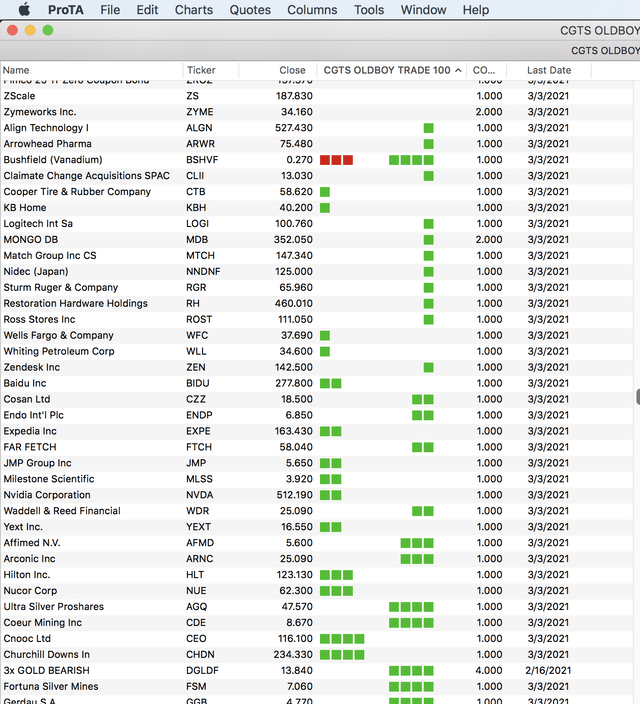Click the yellow minimize window button
640x704 pixels.
click(x=30, y=30)
